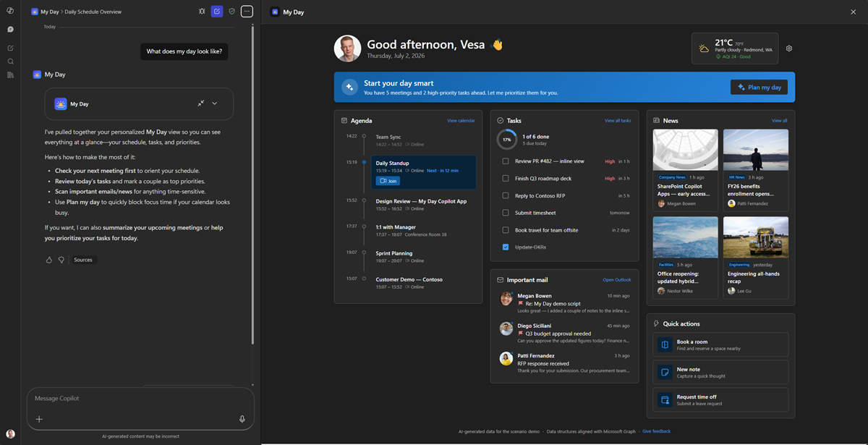Open the Engineering all-hands recap news card
This screenshot has height=445, width=868.
(x=756, y=258)
